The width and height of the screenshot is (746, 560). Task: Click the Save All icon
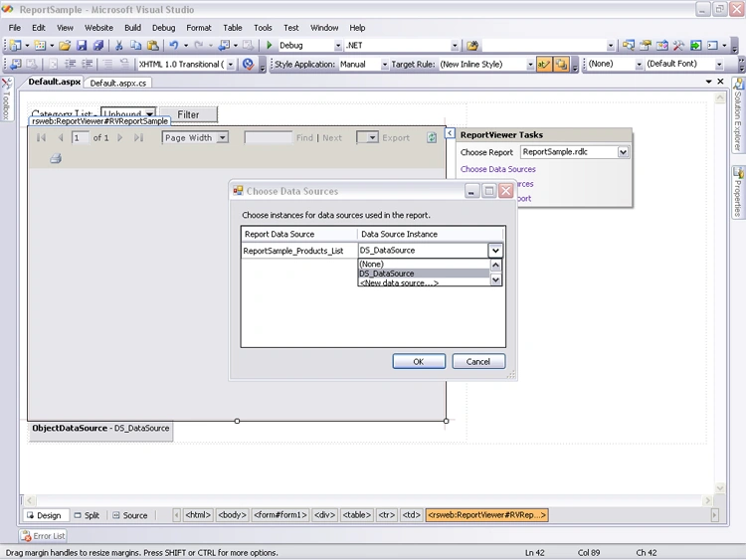coord(98,45)
